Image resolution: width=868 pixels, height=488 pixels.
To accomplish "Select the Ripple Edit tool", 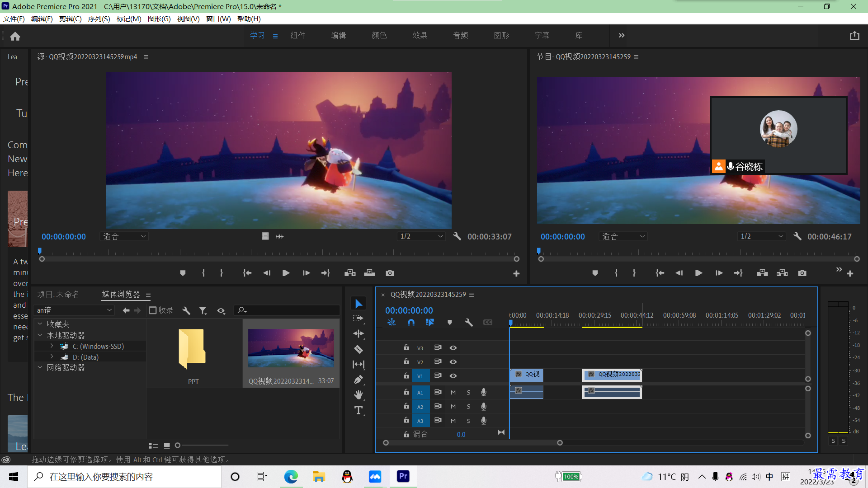I will (359, 333).
